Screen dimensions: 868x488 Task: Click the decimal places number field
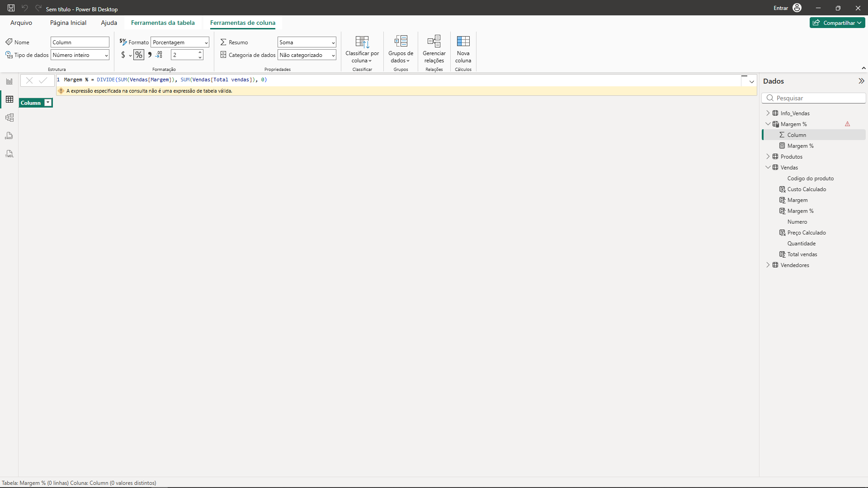(184, 55)
